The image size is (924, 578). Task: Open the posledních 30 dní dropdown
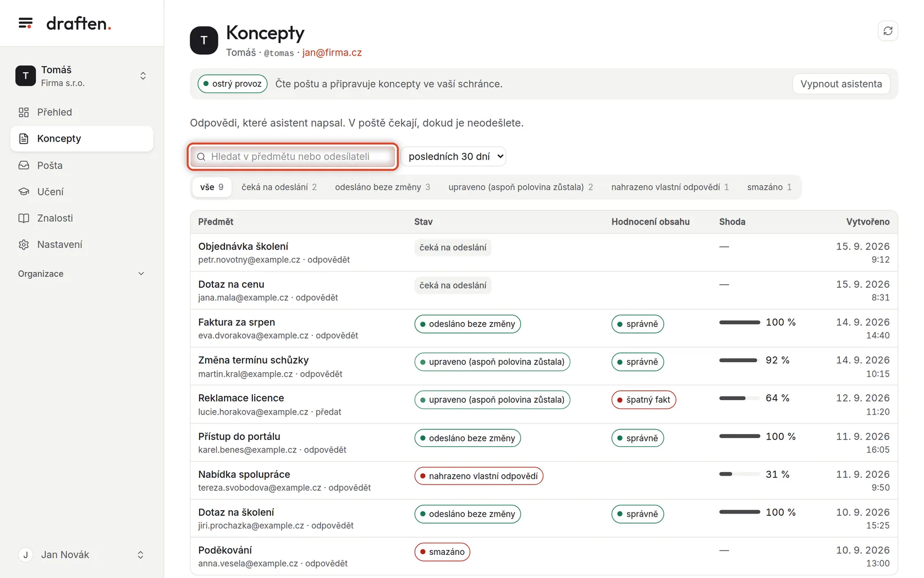(x=454, y=156)
